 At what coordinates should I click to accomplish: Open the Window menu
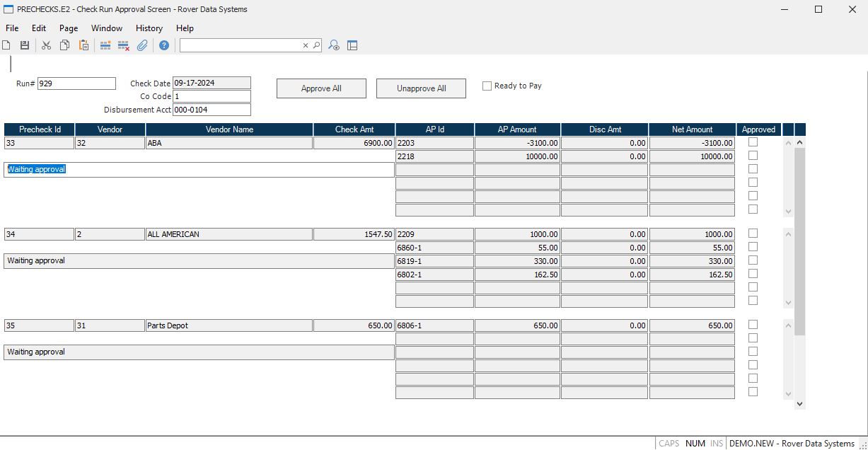[x=107, y=28]
